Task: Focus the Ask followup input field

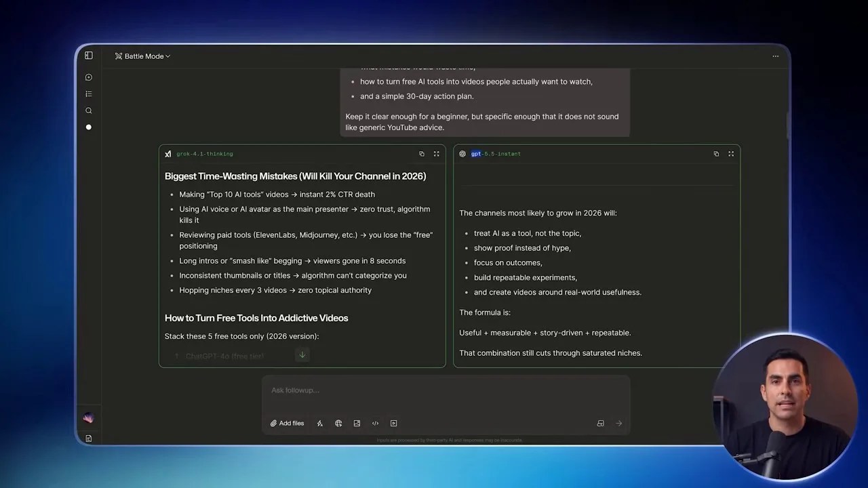Action: pos(446,390)
